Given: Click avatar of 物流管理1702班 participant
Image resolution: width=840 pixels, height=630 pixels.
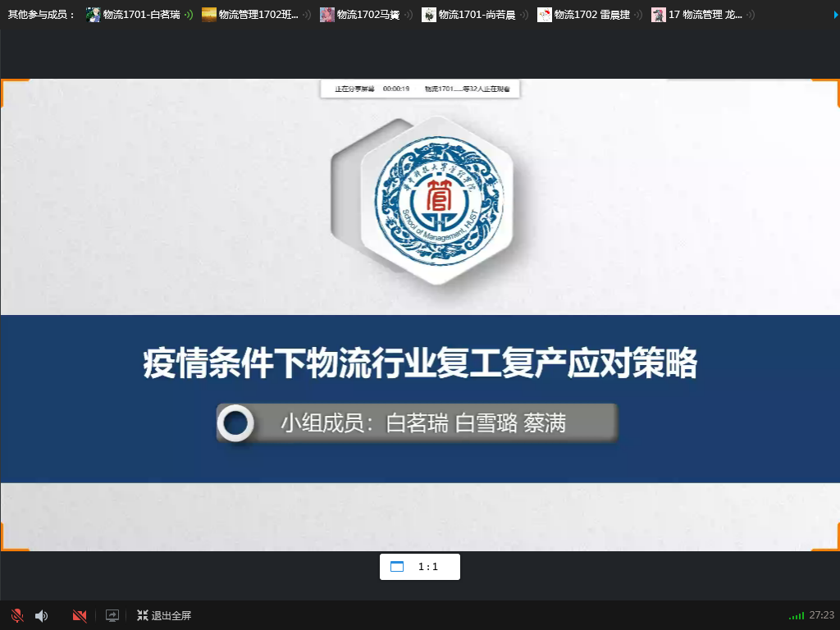Looking at the screenshot, I should [209, 15].
